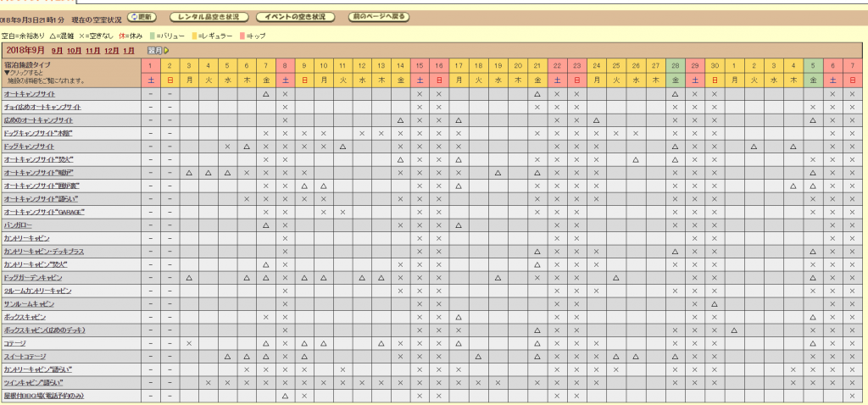Click the pink day 8 header cell
Image resolution: width=868 pixels, height=405 pixels.
tap(285, 65)
